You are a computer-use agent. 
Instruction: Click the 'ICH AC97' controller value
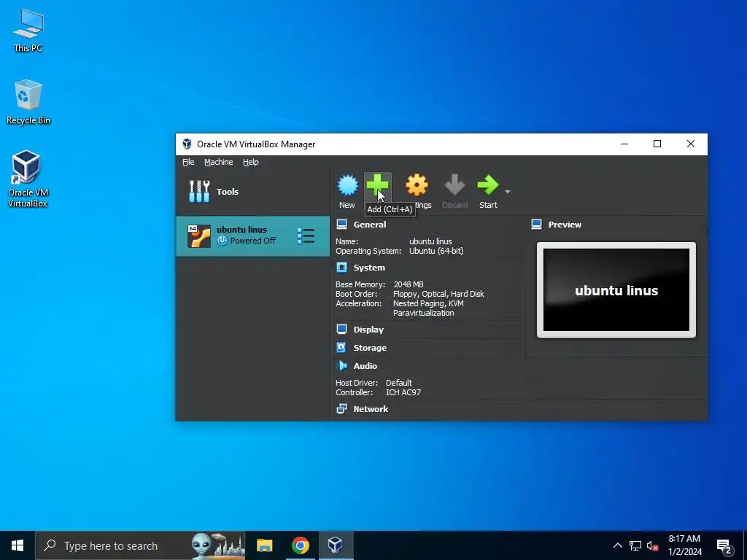pyautogui.click(x=403, y=392)
